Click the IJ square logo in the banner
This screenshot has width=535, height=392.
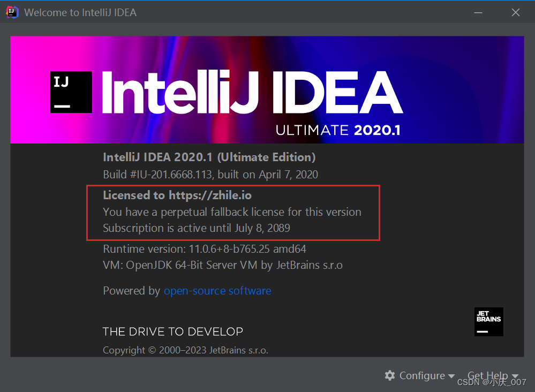click(71, 93)
